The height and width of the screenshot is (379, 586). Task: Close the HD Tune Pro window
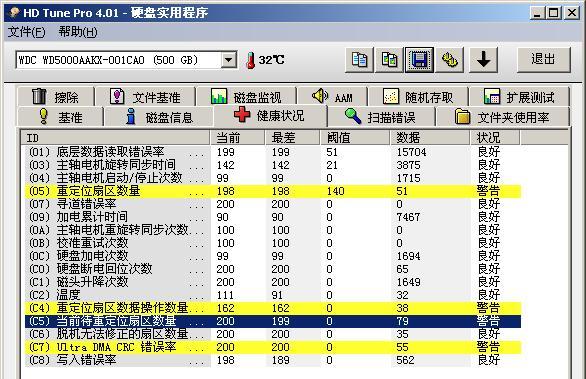(572, 13)
